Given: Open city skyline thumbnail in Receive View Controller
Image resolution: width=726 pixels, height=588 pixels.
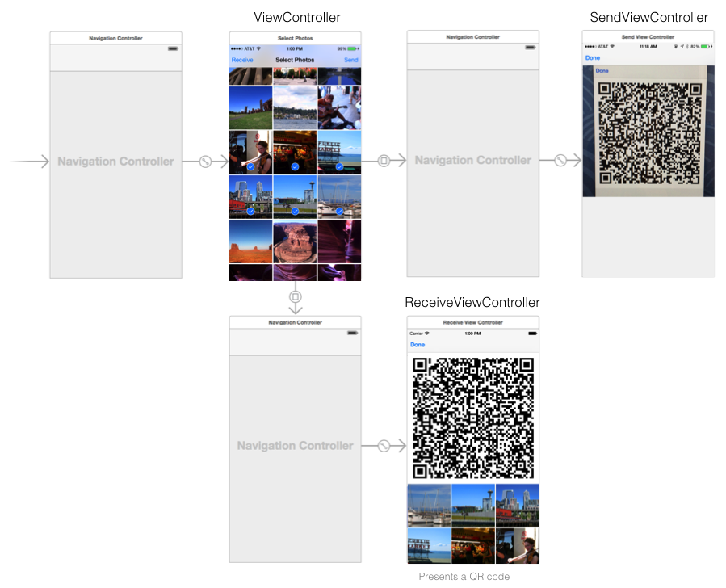Looking at the screenshot, I should [517, 506].
